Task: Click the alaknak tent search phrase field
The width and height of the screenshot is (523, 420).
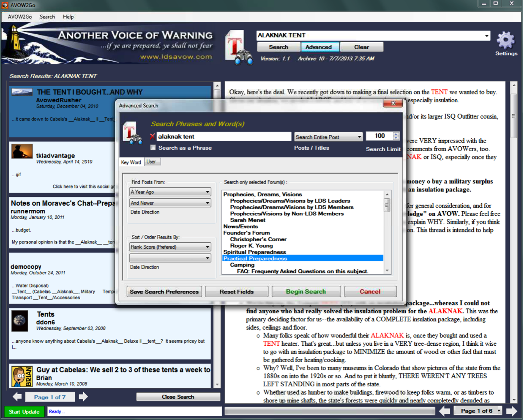Action: pos(223,137)
